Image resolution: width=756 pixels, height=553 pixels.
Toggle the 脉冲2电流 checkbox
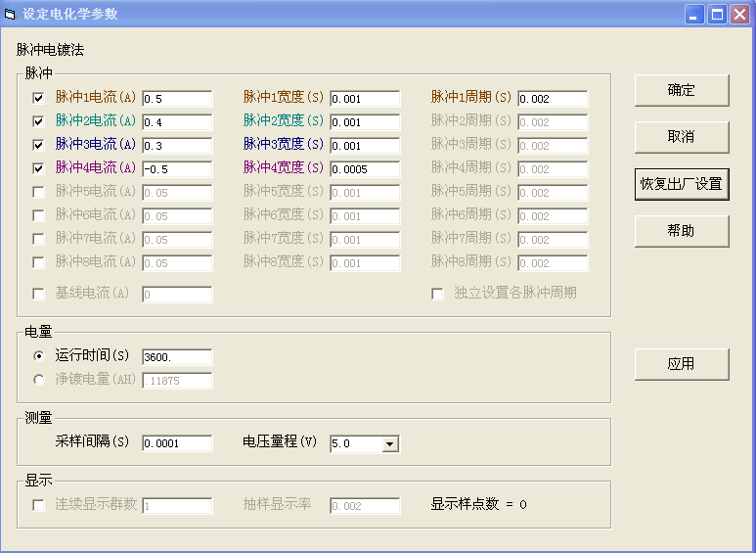(39, 121)
